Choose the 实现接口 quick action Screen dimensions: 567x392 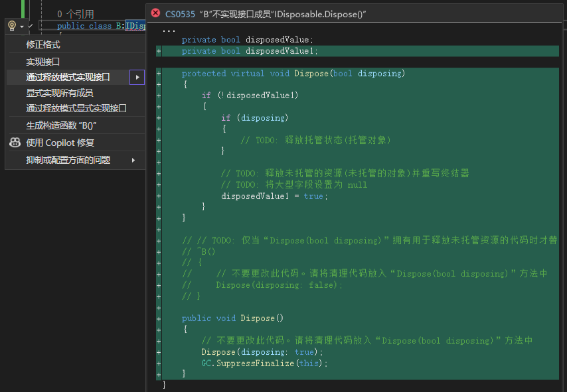43,61
